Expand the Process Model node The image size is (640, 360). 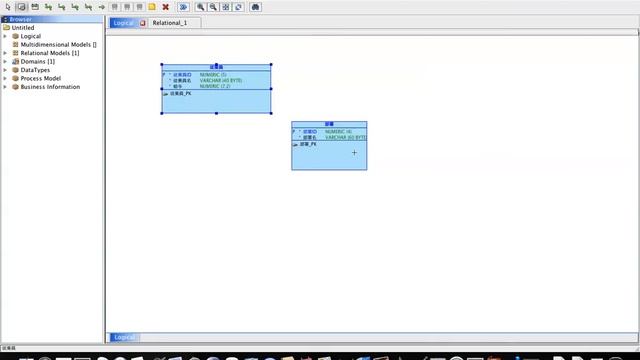[5, 78]
